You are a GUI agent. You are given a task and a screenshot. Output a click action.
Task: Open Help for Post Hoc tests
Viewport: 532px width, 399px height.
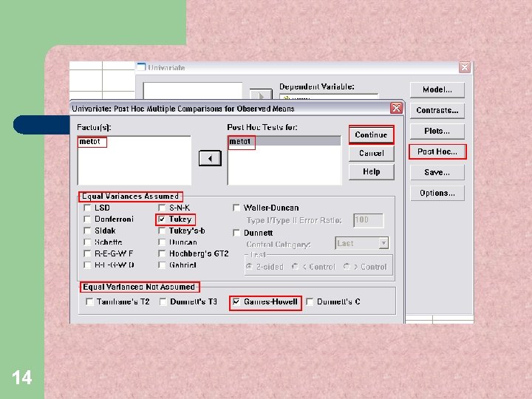click(x=371, y=171)
